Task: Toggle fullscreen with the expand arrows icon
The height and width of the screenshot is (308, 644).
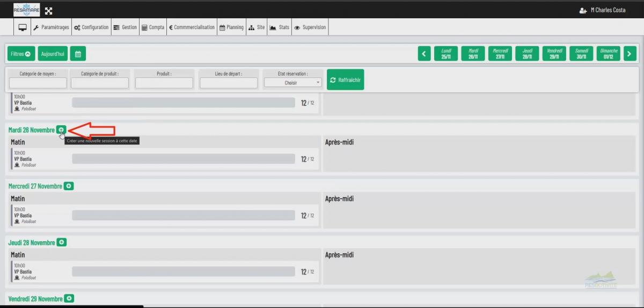Action: coord(48,11)
